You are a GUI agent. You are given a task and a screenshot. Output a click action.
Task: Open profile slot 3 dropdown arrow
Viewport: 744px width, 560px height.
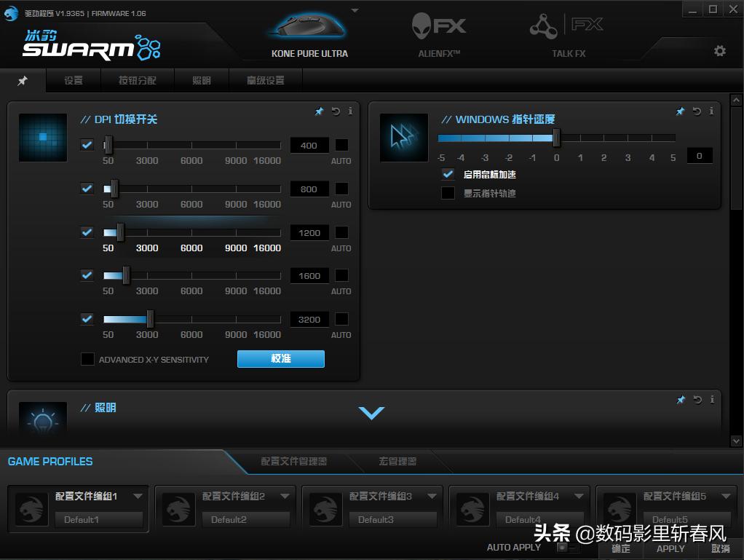(x=432, y=497)
